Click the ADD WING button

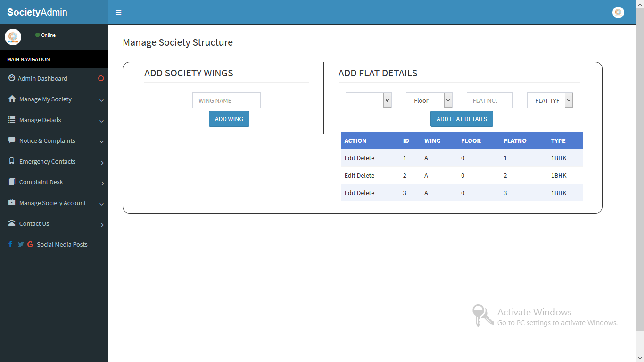[x=229, y=119]
